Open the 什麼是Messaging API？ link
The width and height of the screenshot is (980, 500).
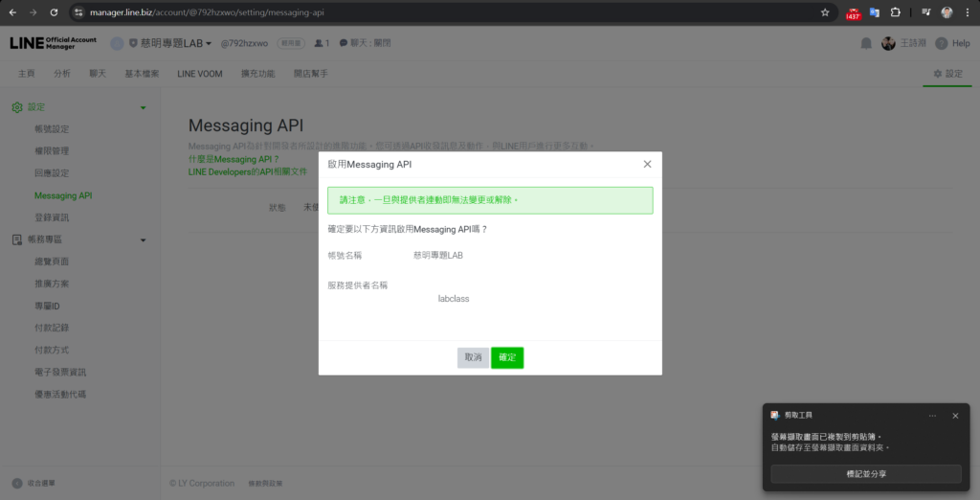click(x=234, y=160)
